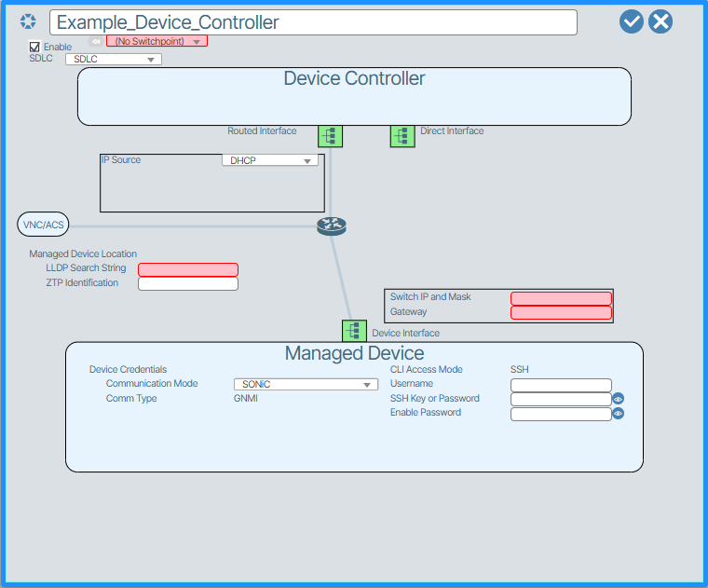Click the Routed Interface port icon
The width and height of the screenshot is (708, 588).
click(x=330, y=136)
